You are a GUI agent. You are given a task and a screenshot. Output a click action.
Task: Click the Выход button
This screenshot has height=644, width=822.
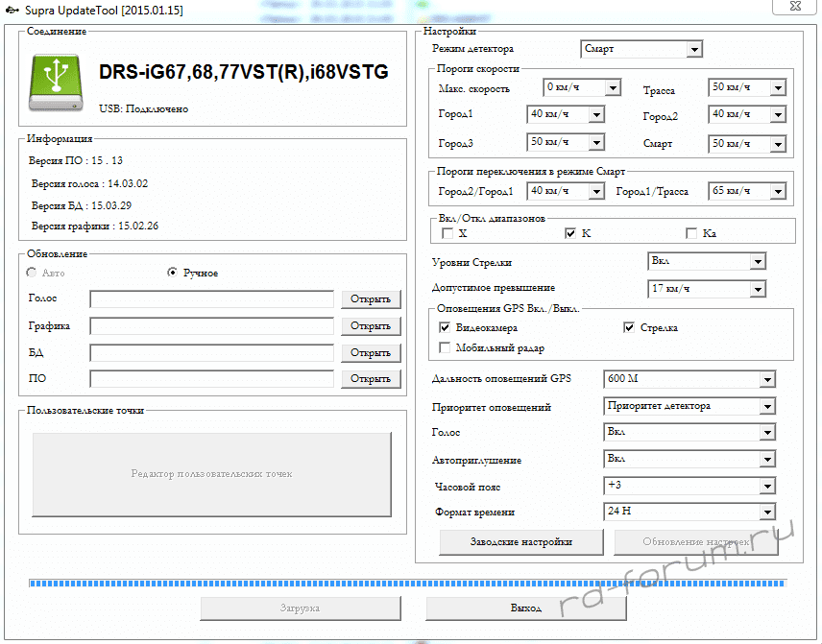pyautogui.click(x=526, y=608)
